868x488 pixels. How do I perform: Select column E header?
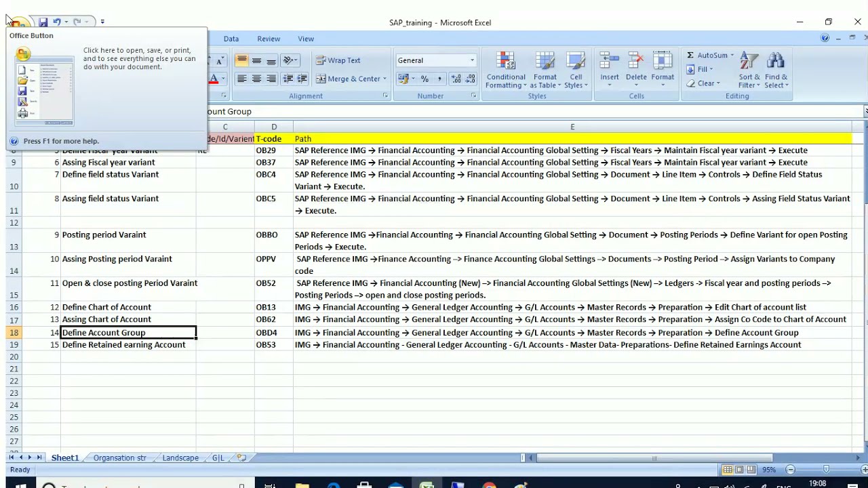click(572, 127)
